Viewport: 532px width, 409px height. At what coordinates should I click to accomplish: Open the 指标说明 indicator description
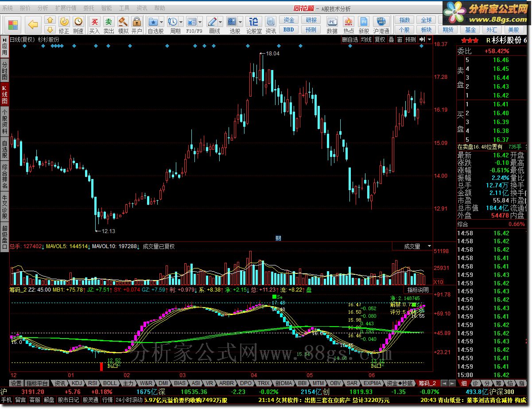(418, 289)
